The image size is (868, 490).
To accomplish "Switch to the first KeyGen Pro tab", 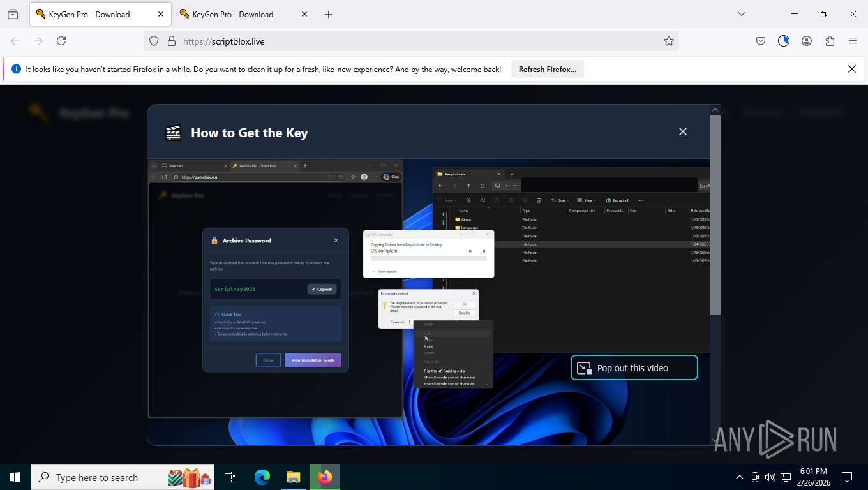I will tap(100, 14).
